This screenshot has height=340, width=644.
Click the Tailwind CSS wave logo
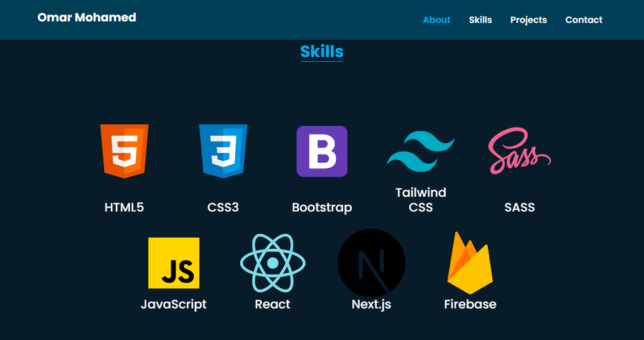coord(421,151)
